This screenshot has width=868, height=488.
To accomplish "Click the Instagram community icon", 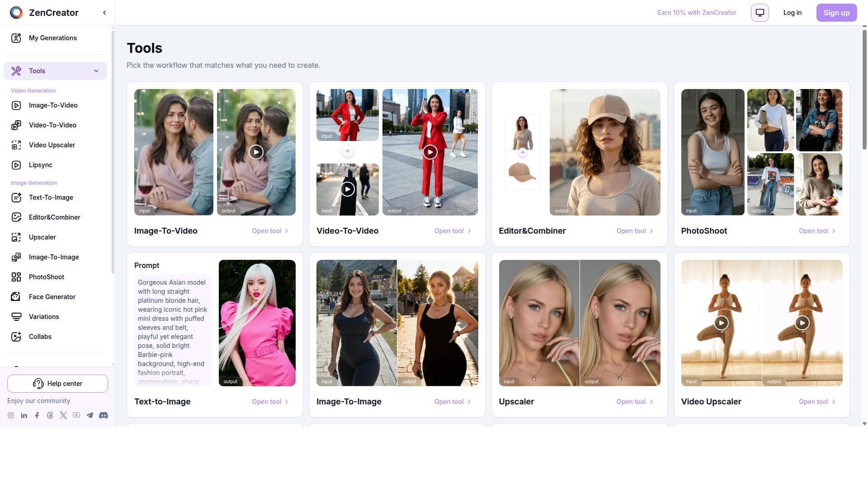I will point(11,415).
